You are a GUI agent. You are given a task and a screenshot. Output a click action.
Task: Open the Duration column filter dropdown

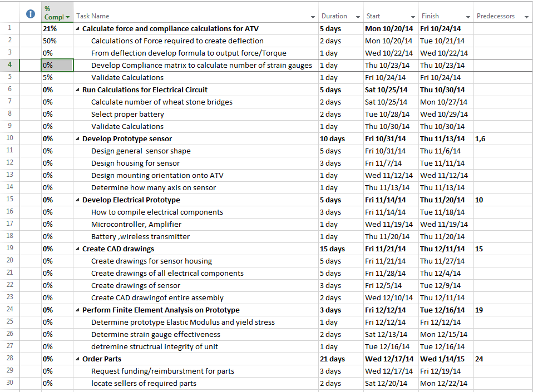(x=358, y=17)
